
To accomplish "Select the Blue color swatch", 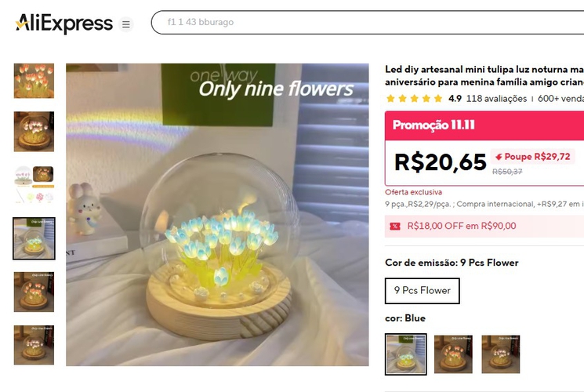I will 406,354.
